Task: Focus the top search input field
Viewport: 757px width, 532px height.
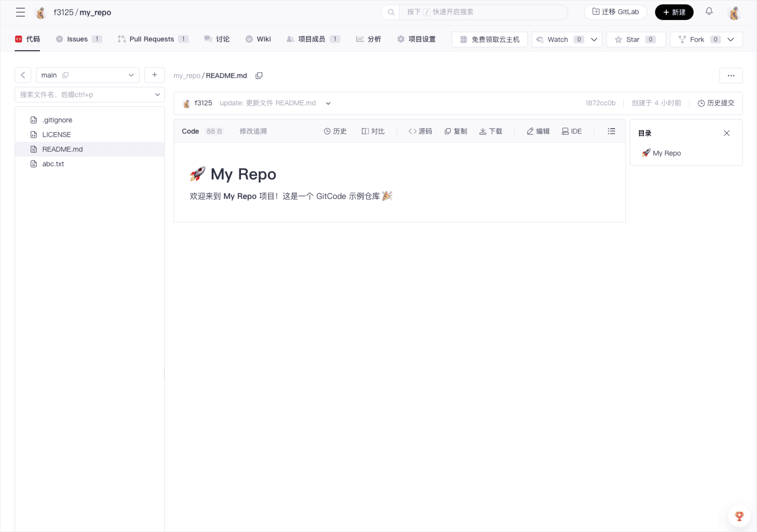Action: pyautogui.click(x=483, y=12)
